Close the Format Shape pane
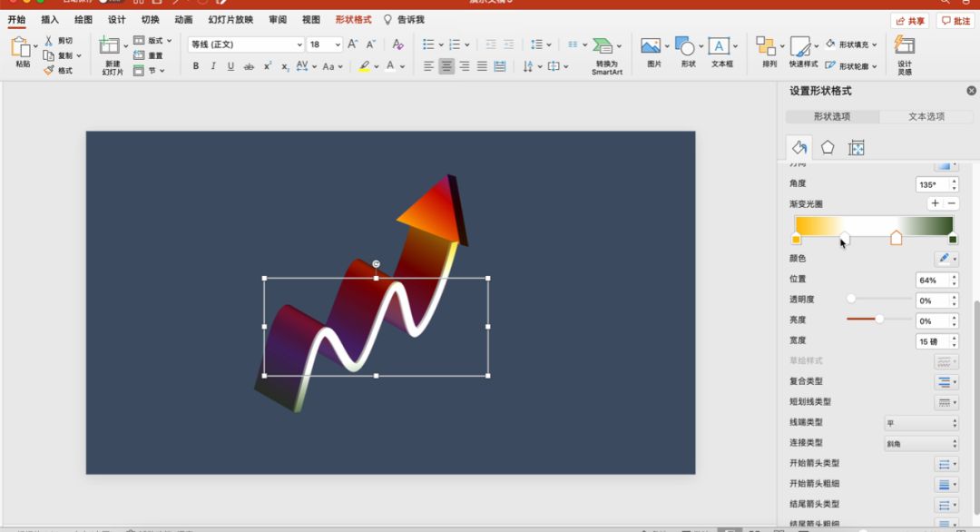Image resolution: width=980 pixels, height=532 pixels. pos(971,91)
